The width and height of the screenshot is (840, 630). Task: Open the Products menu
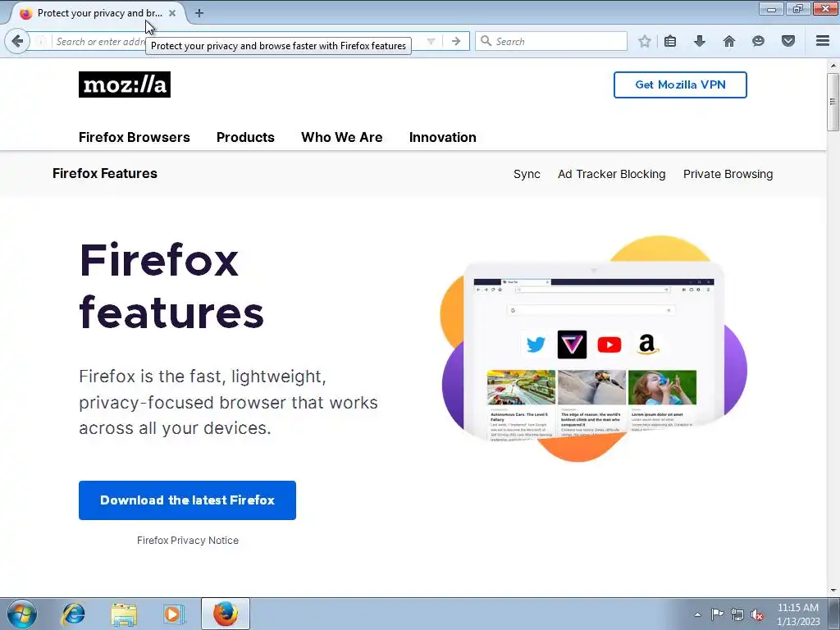(245, 137)
